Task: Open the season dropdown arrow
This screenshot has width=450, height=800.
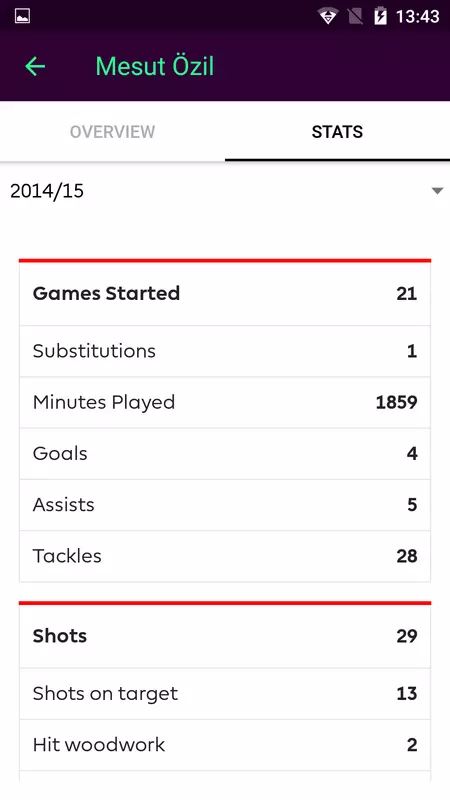Action: pyautogui.click(x=437, y=191)
